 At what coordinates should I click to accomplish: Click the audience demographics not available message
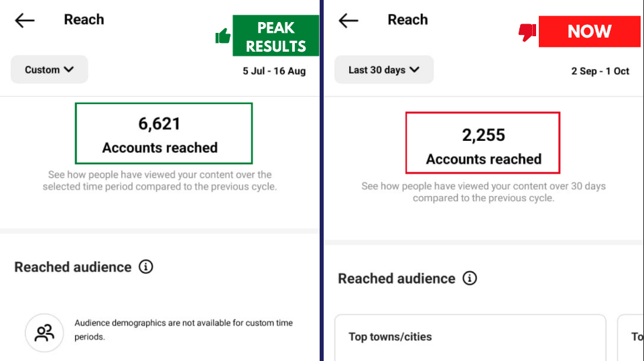point(183,329)
